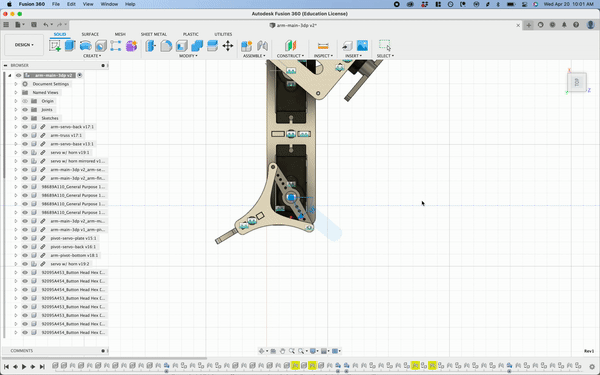600x375 pixels.
Task: Select the pivot-servo-back v16:1 tree item
Action: tap(73, 247)
